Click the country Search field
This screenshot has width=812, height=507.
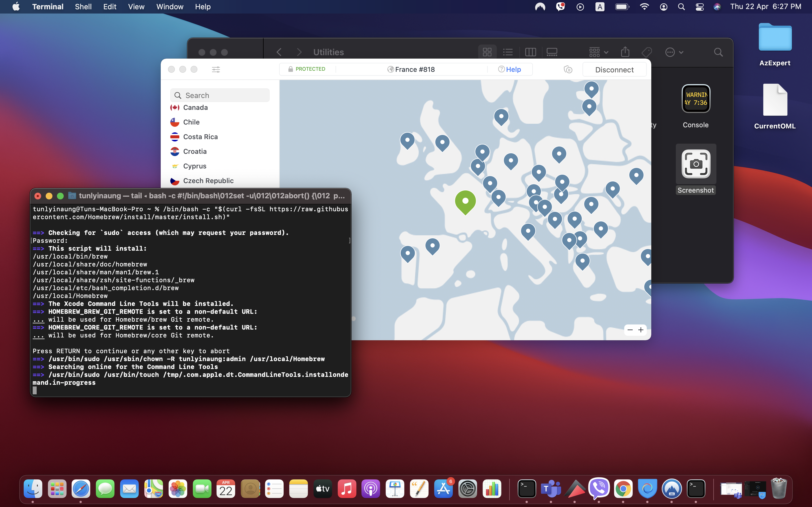[x=220, y=95]
